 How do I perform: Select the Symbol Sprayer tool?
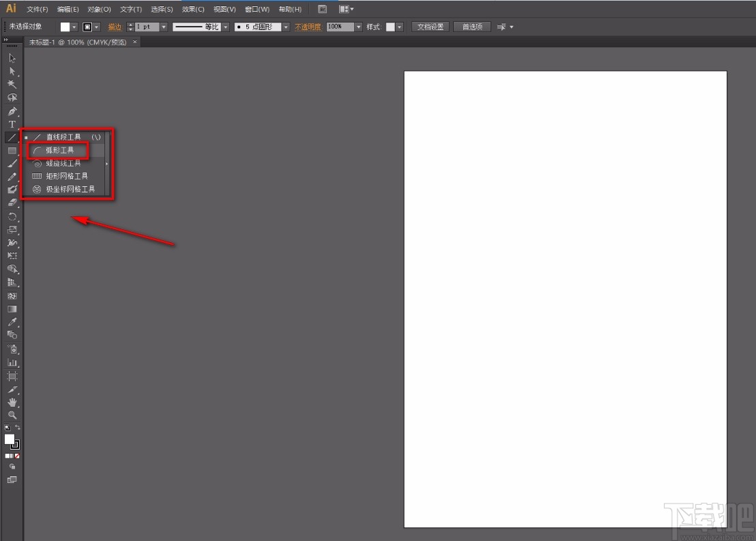click(12, 349)
